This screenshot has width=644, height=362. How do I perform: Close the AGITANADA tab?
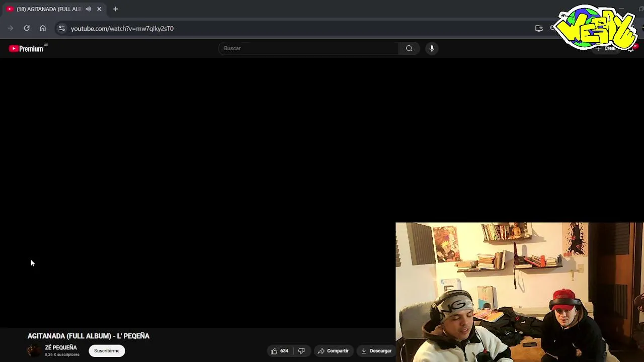pos(99,9)
